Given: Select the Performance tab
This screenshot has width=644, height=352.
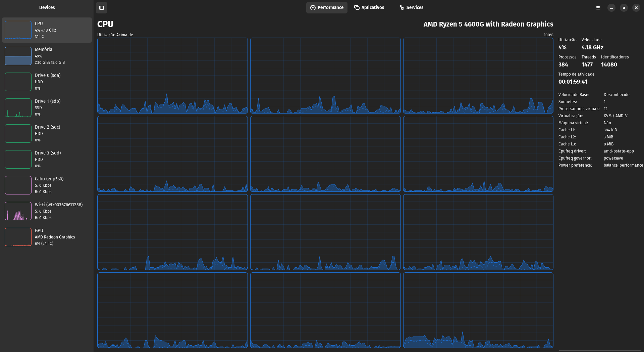Looking at the screenshot, I should point(327,8).
